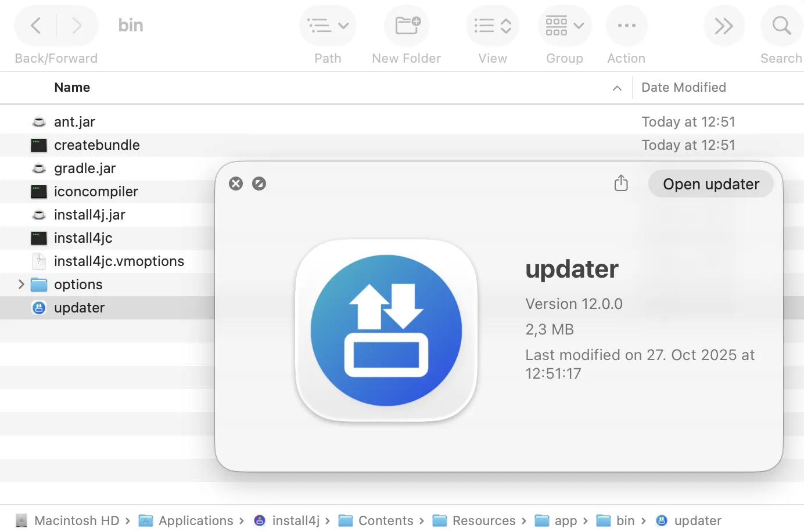804x532 pixels.
Task: Select the ant.jar file
Action: click(74, 121)
